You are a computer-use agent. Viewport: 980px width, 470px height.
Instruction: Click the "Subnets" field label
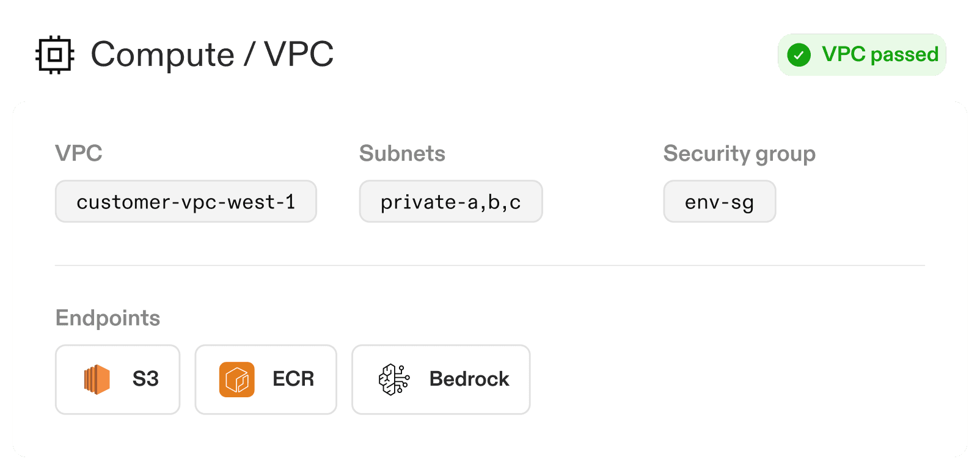tap(402, 153)
